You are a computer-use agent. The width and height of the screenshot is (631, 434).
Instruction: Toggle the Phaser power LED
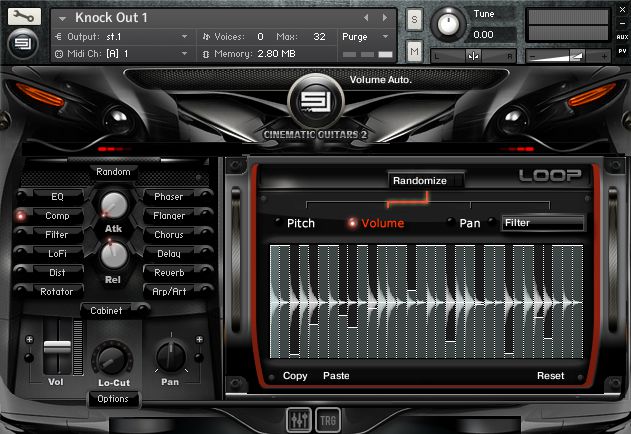[206, 196]
